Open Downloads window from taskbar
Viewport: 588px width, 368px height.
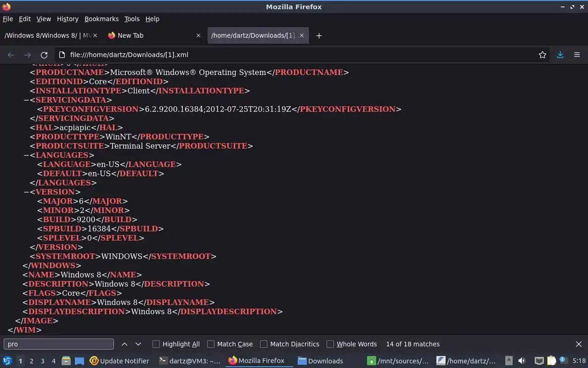[321, 361]
